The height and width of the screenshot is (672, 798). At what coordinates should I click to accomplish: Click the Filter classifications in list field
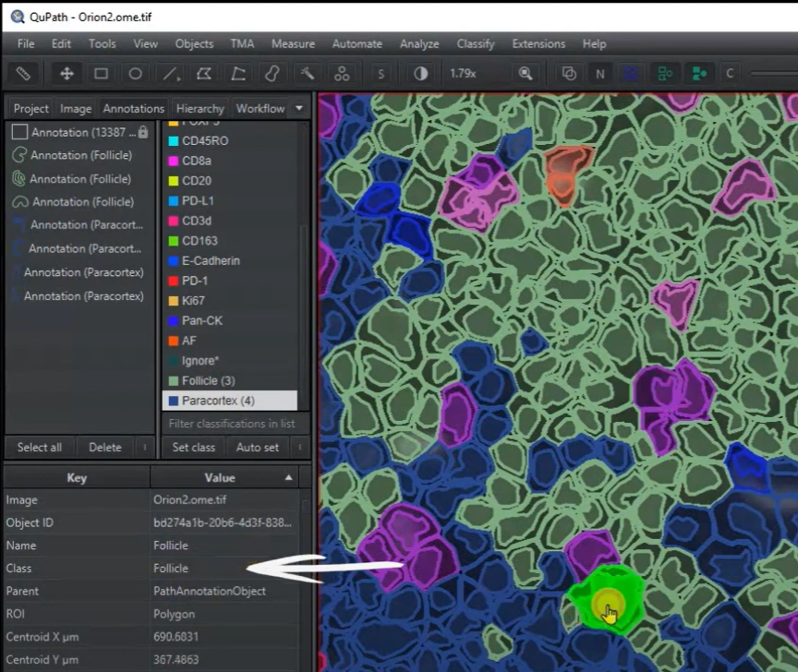[x=231, y=423]
